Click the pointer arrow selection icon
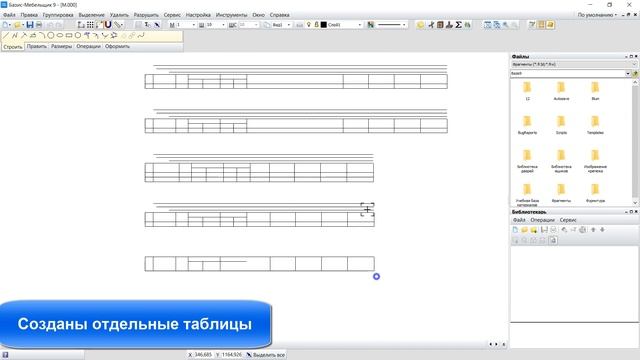Screen dimensions: 640x360 click(157, 25)
